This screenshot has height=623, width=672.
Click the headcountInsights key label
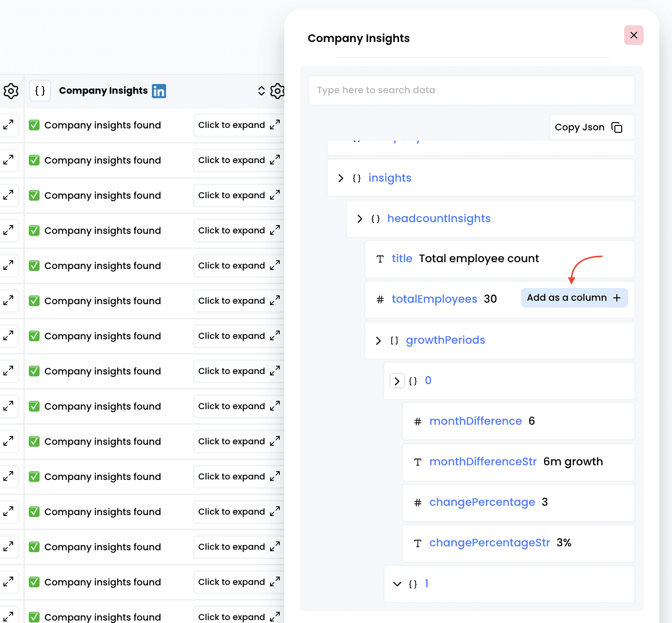[x=439, y=219]
